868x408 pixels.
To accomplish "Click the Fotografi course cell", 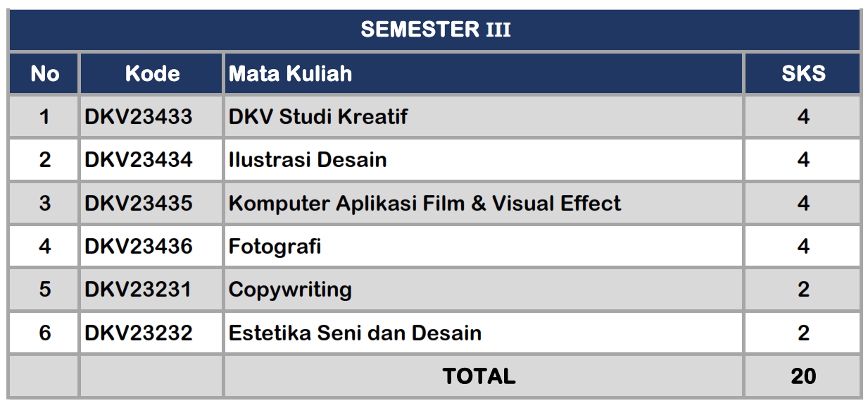I will click(x=484, y=247).
